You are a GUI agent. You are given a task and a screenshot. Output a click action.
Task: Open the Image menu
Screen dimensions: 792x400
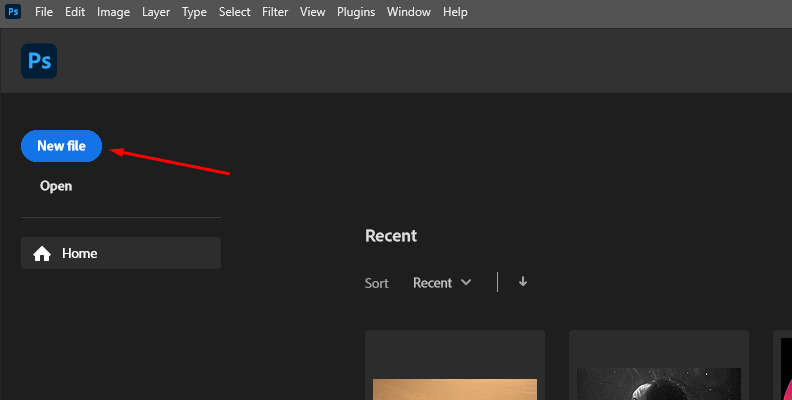[x=113, y=12]
